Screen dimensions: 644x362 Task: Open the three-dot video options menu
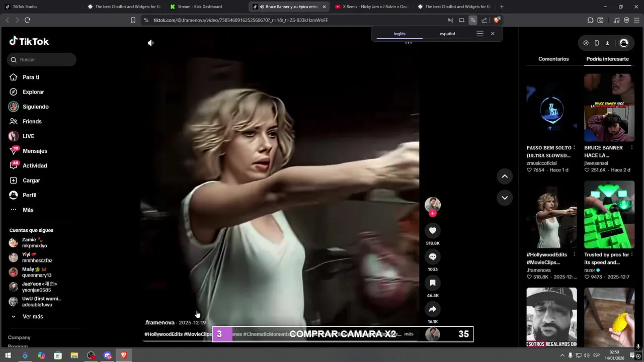coord(409,43)
